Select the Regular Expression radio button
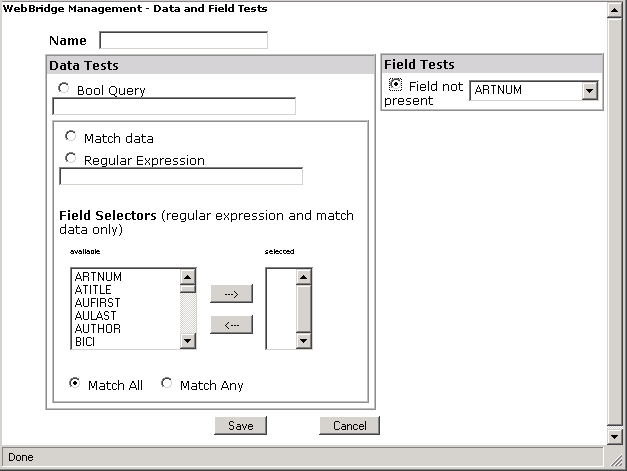Image resolution: width=627 pixels, height=471 pixels. pos(71,158)
